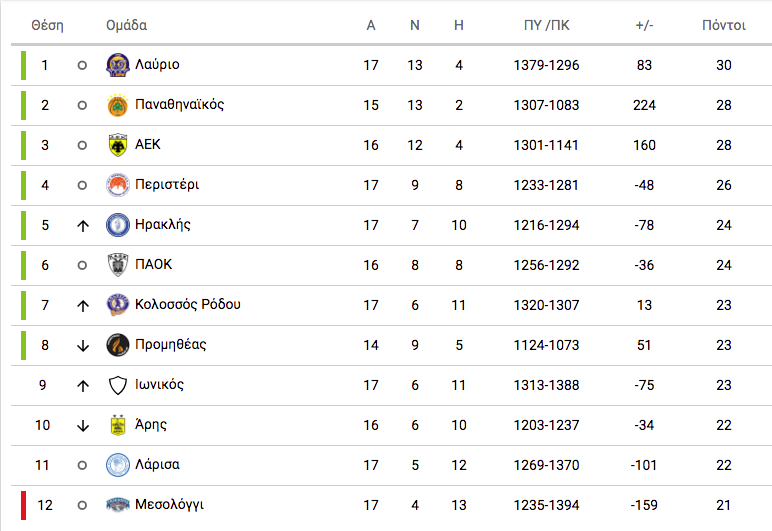
Task: Click the Ομάδα column header
Action: (127, 25)
